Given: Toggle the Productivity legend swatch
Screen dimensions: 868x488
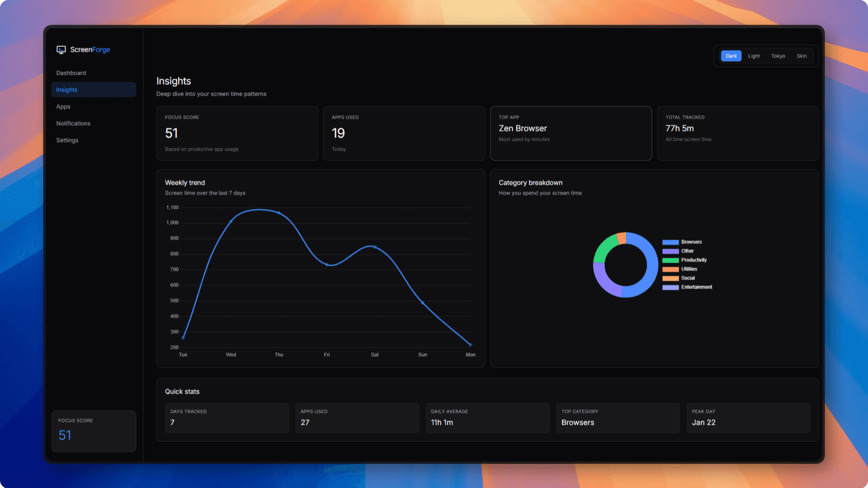Looking at the screenshot, I should [x=670, y=260].
